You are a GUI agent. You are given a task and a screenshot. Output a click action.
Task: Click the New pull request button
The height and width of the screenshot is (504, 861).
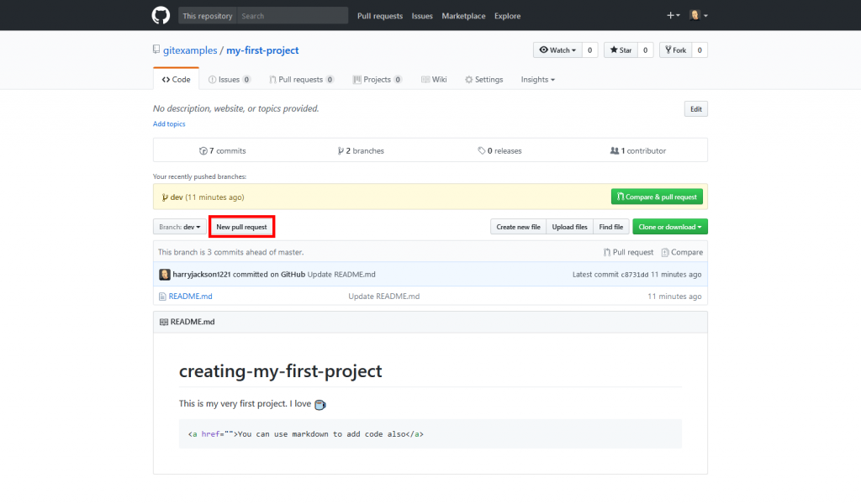(x=241, y=226)
